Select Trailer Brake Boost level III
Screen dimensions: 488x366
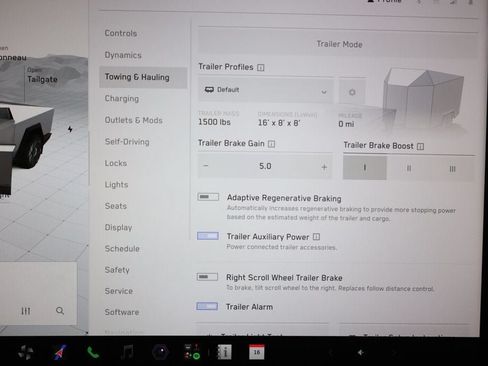[x=452, y=169]
